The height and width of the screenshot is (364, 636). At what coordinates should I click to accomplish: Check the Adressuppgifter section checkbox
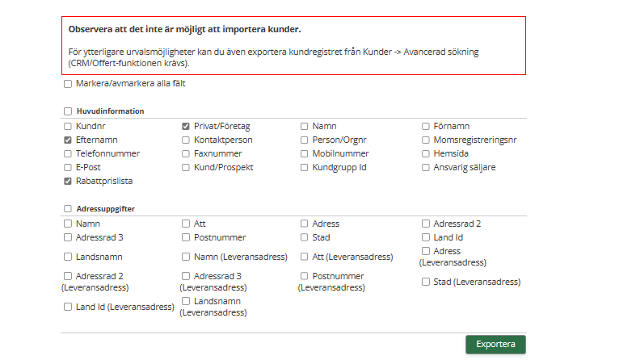[x=68, y=209]
